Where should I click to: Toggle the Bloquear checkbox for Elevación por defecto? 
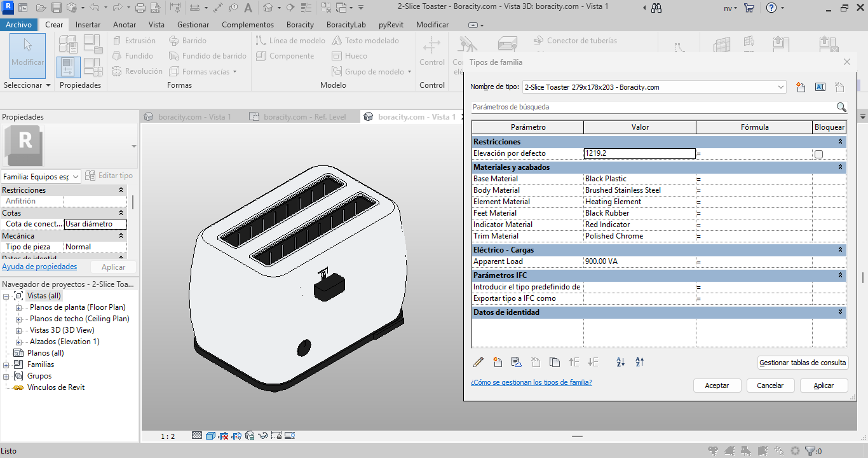pos(818,154)
